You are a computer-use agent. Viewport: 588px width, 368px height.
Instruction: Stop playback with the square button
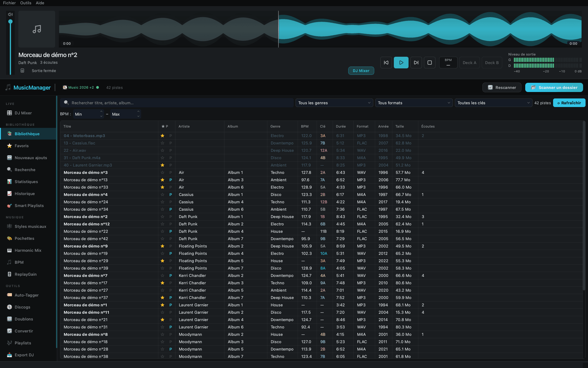pyautogui.click(x=429, y=63)
